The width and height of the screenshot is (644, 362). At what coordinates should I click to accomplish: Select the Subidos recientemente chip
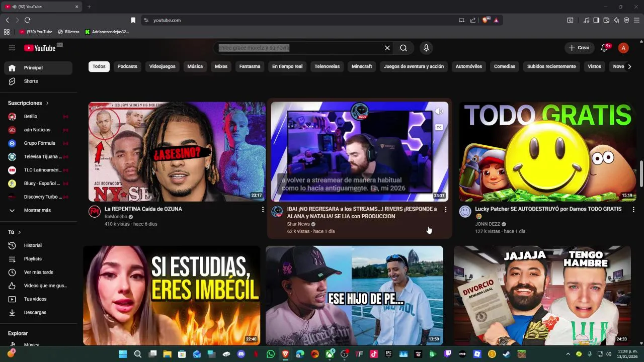pos(551,66)
